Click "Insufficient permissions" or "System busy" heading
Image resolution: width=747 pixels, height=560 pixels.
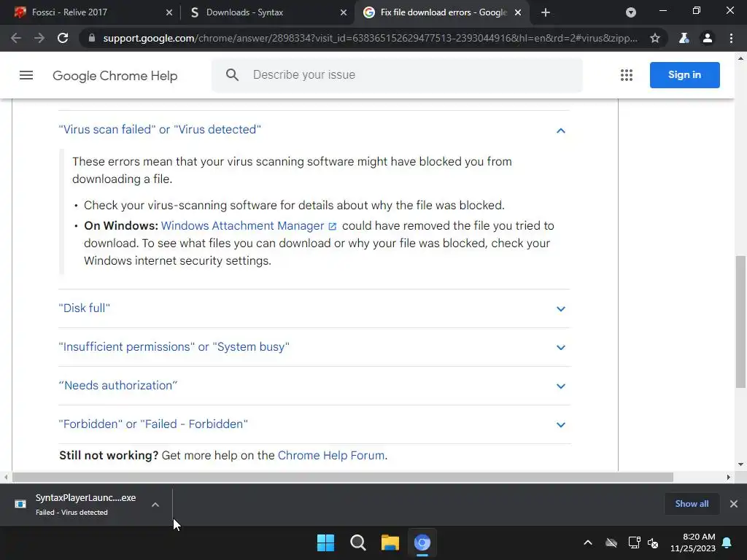click(174, 346)
